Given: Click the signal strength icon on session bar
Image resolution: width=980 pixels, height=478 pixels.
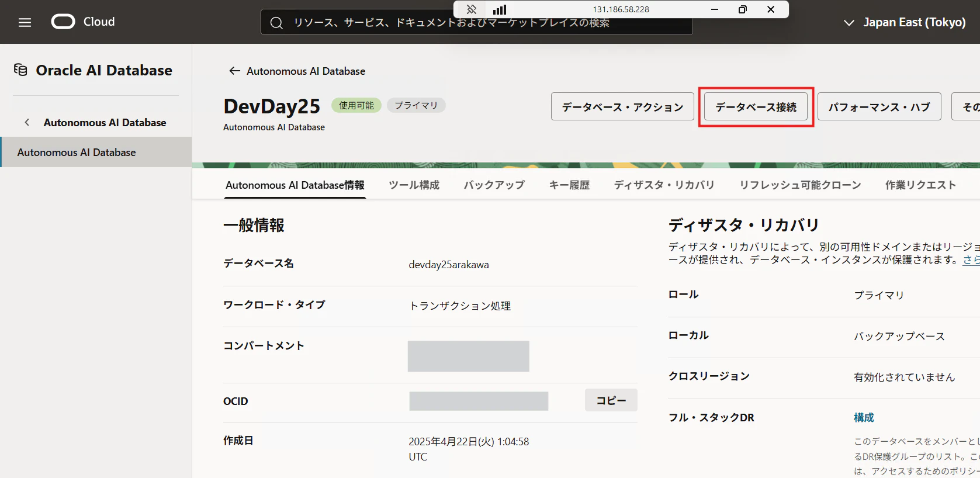Looking at the screenshot, I should (500, 9).
